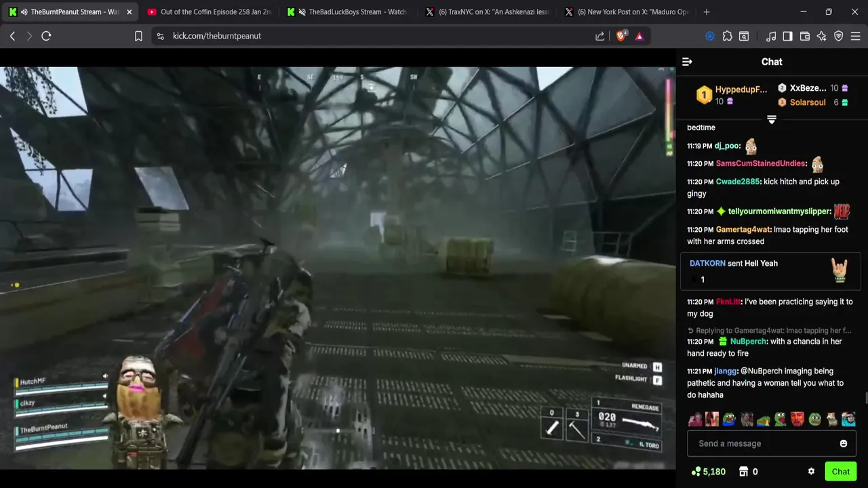Open Brave Shields lion icon
The height and width of the screenshot is (488, 868).
coord(621,36)
